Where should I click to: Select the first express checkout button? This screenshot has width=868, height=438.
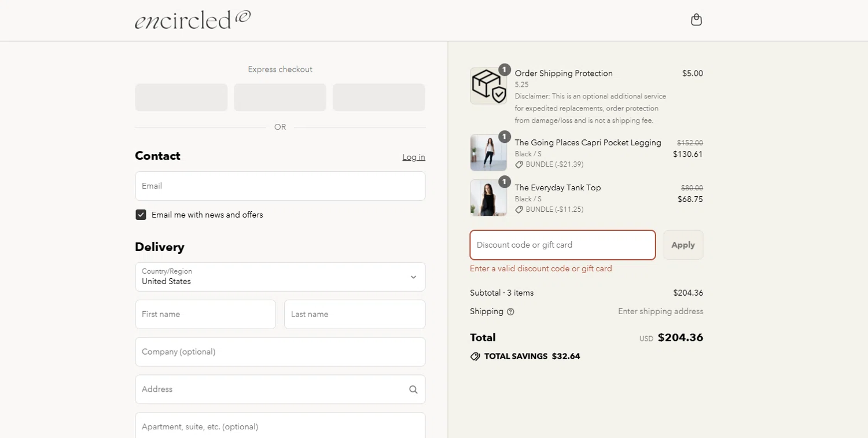point(181,97)
